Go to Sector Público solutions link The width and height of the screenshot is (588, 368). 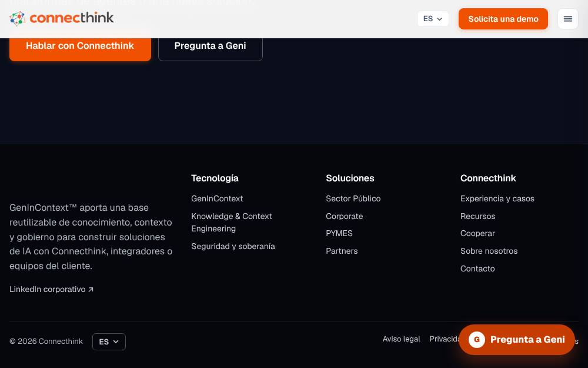[x=353, y=198]
